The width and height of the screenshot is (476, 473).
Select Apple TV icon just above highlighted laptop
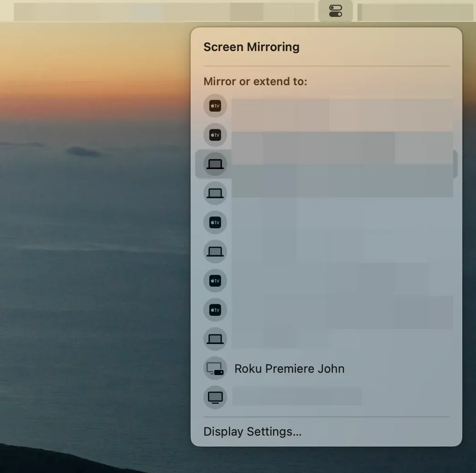215,135
